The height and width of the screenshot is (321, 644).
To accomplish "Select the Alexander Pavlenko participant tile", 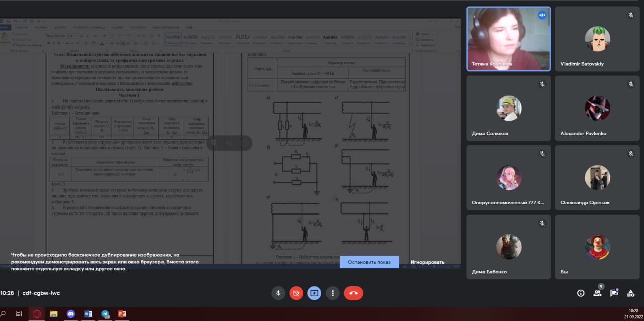I will pos(597,109).
